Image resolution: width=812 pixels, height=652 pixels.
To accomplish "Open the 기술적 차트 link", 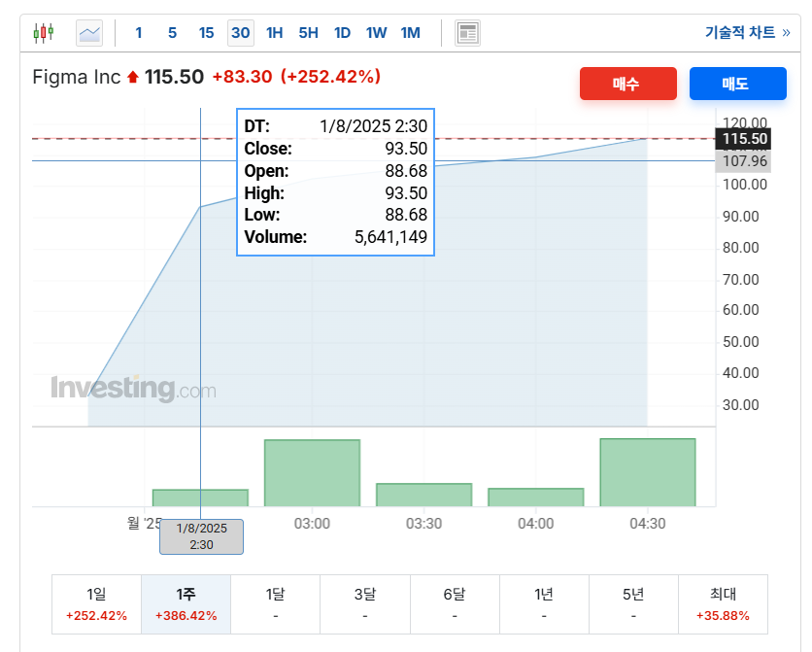I will click(x=747, y=33).
